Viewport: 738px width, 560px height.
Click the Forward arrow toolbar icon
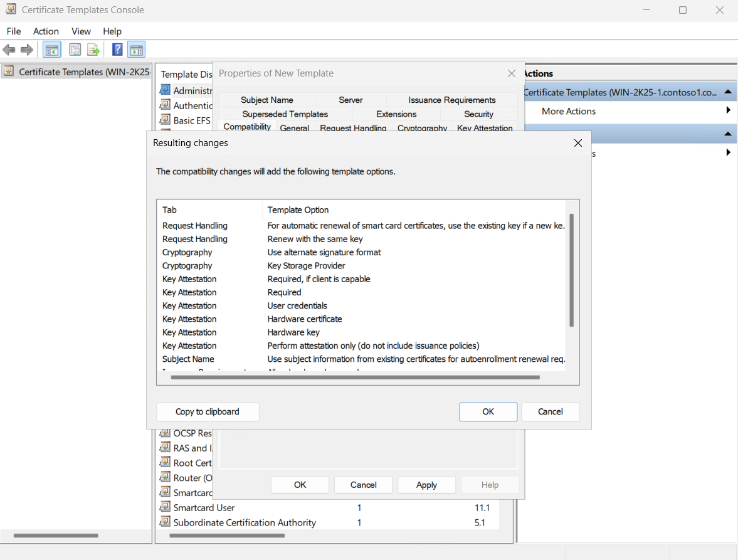(27, 50)
